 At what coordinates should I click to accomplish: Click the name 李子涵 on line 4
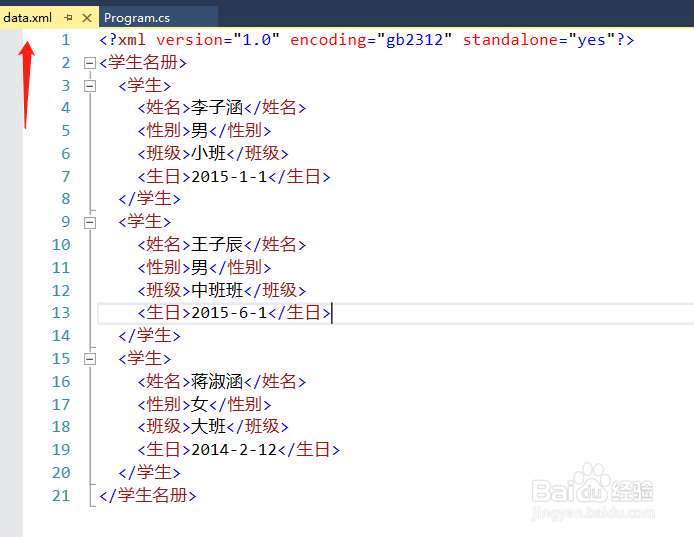click(217, 108)
